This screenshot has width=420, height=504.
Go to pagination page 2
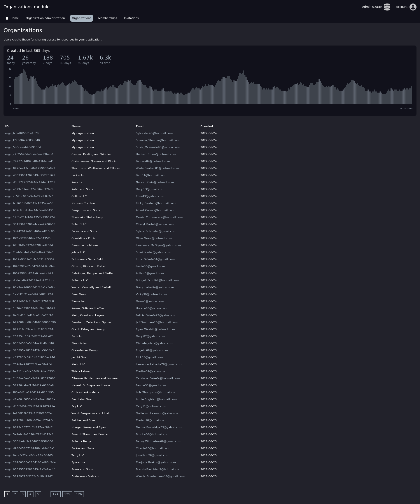[15, 494]
